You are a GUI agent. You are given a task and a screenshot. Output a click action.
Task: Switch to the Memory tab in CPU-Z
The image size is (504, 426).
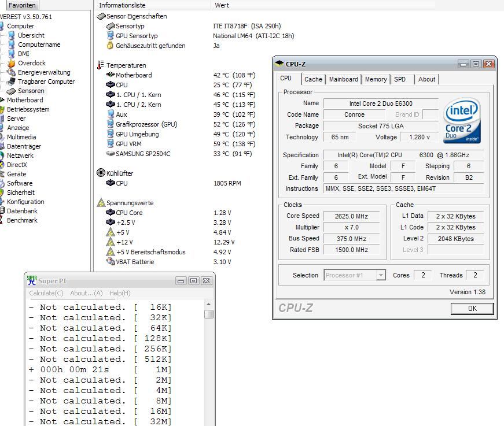click(376, 79)
